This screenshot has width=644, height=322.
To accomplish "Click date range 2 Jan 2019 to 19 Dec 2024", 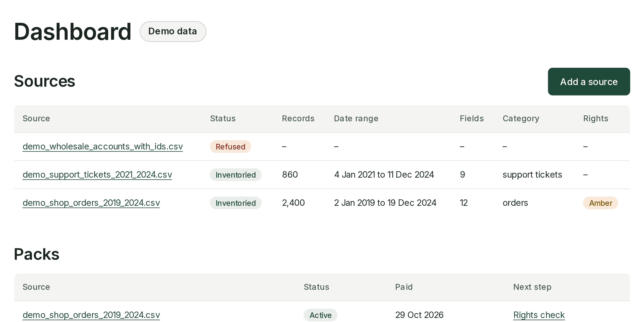I will [385, 203].
